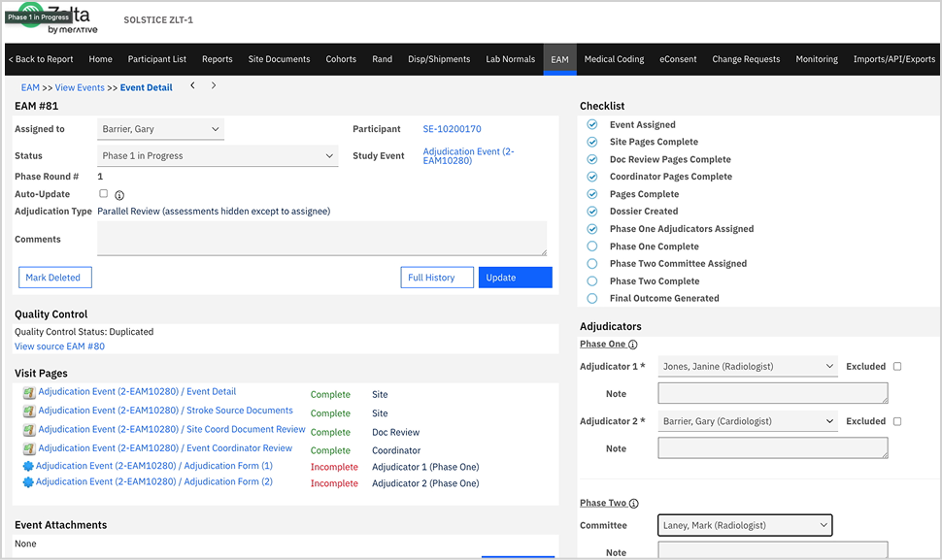Open the Phase Two Committee dropdown
Image resolution: width=942 pixels, height=560 pixels.
point(744,524)
